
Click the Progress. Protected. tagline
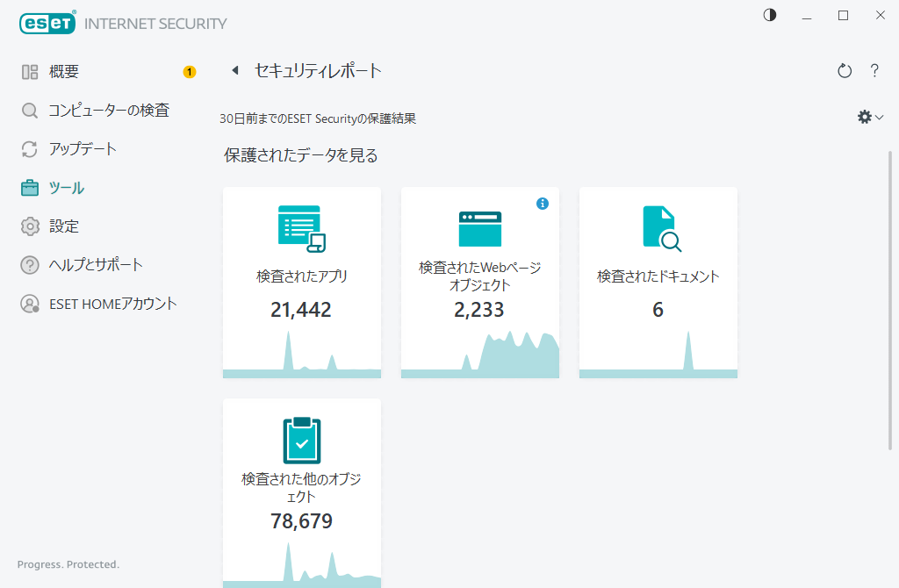(68, 564)
